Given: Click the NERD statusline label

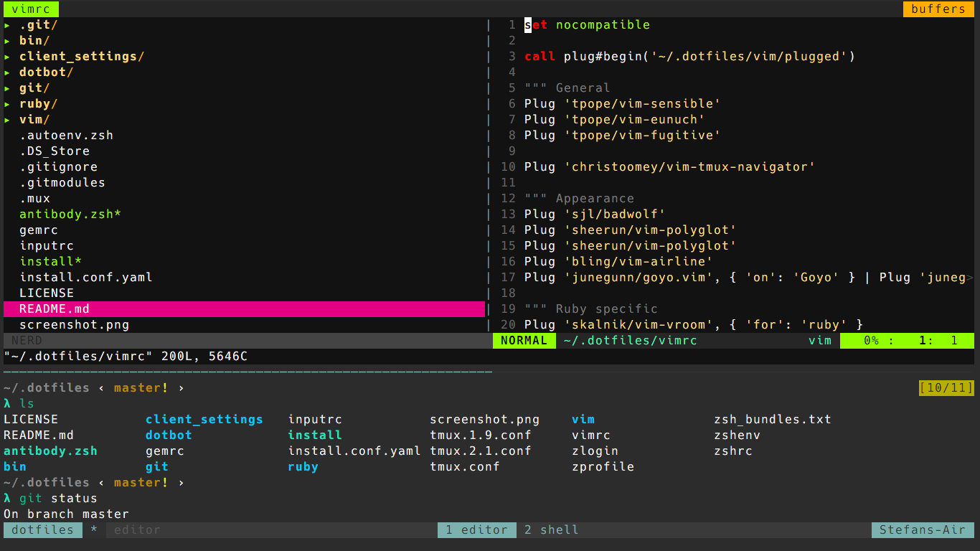Looking at the screenshot, I should tap(27, 341).
